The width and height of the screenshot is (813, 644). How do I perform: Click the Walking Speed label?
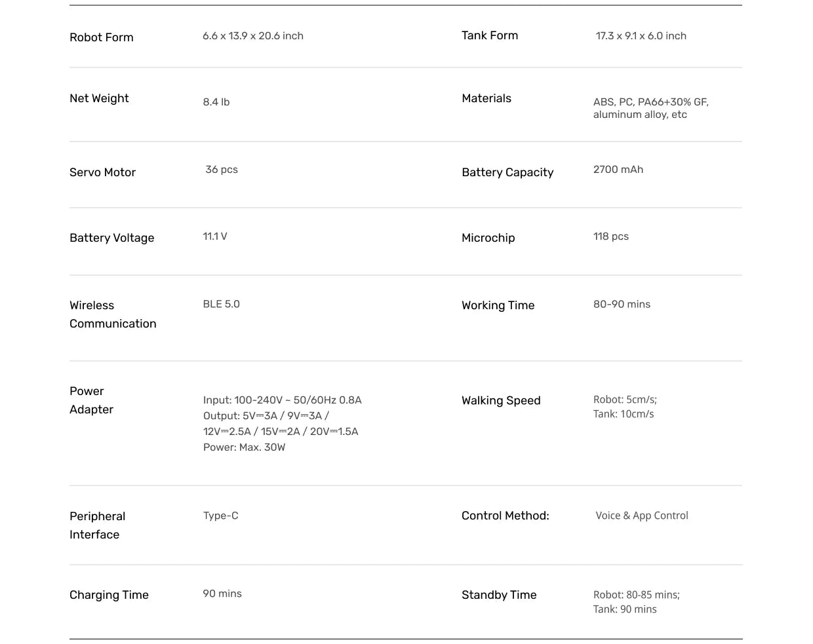(501, 400)
